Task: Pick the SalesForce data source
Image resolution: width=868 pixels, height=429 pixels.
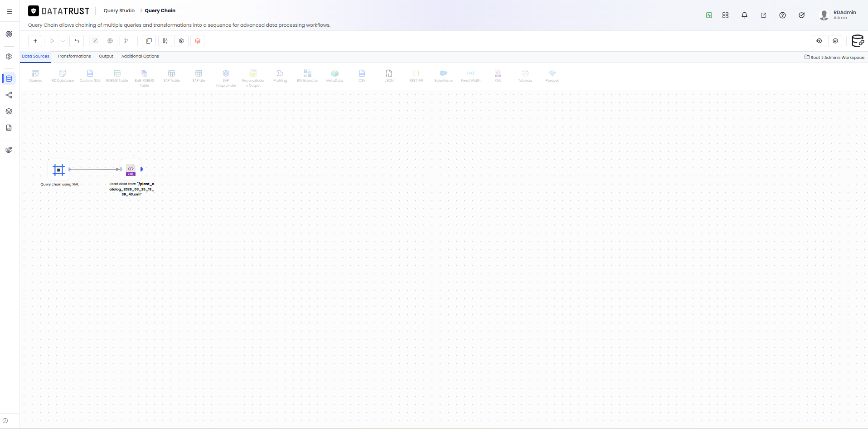Action: [x=443, y=76]
